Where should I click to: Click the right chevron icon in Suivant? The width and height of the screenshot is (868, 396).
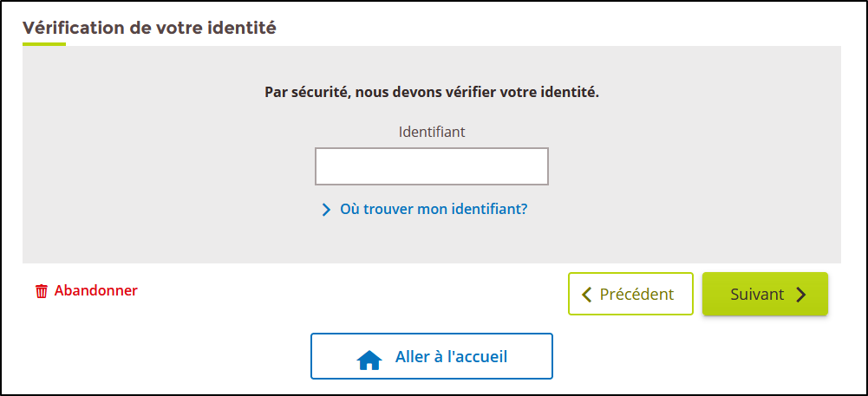800,295
